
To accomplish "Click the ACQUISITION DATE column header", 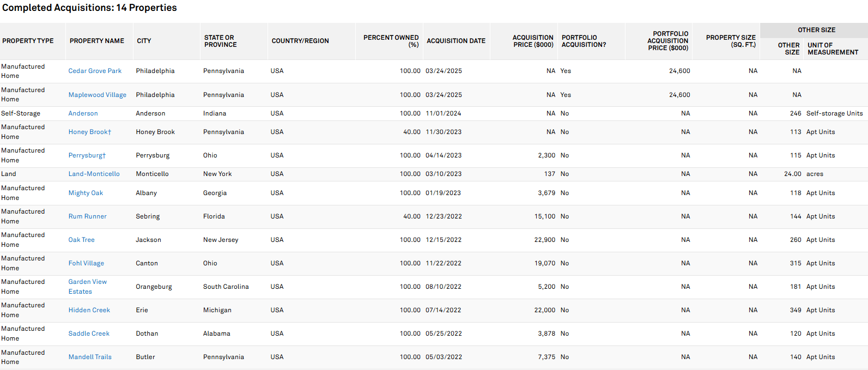I will pyautogui.click(x=456, y=41).
